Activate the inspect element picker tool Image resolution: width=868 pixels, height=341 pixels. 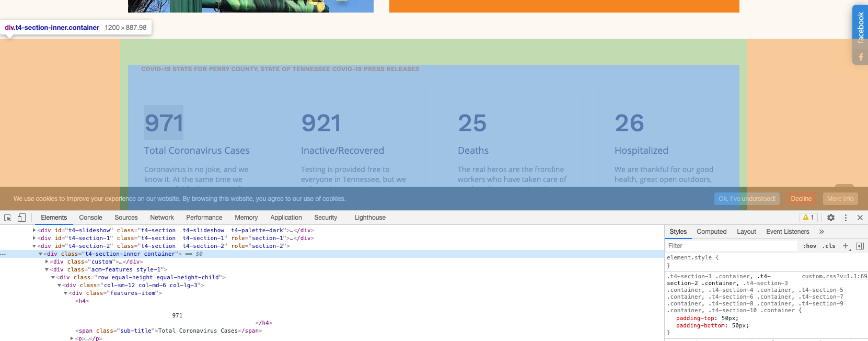pos(8,218)
